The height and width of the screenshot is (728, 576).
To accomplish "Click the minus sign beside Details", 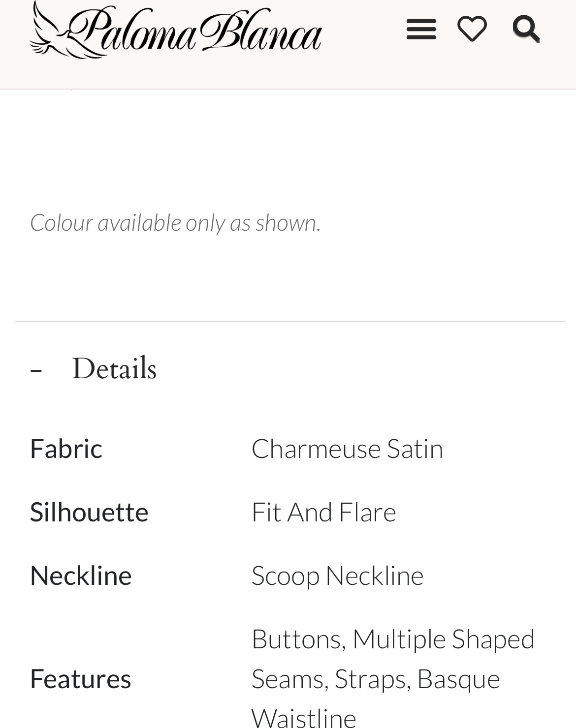I will coord(35,369).
